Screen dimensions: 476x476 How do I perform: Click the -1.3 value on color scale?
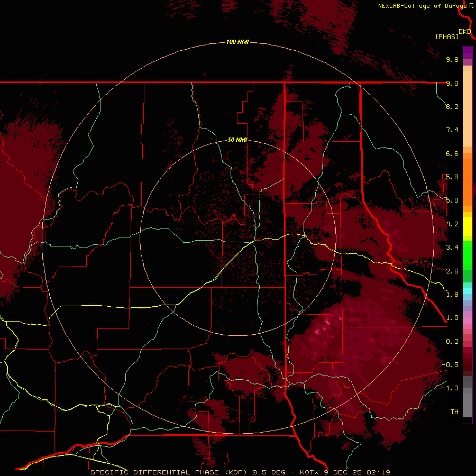[x=450, y=388]
